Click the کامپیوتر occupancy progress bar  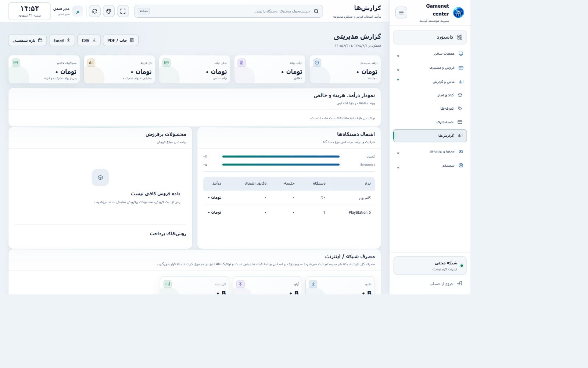(281, 156)
